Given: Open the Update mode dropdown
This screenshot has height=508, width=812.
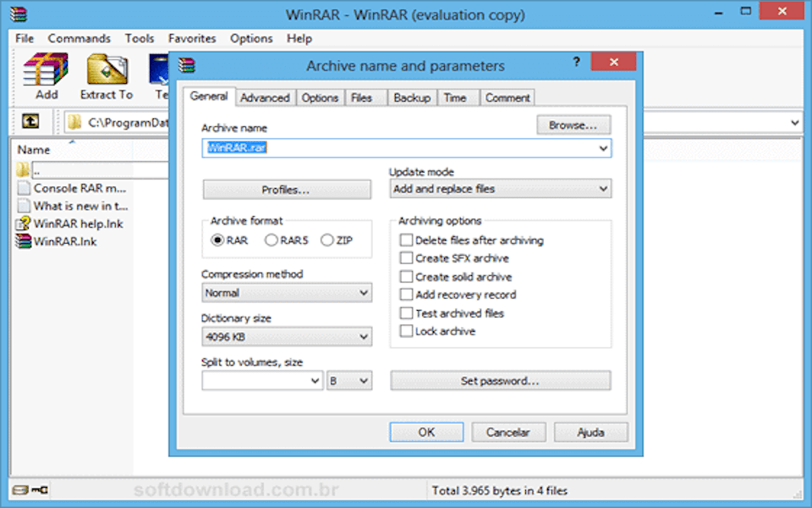Looking at the screenshot, I should [x=500, y=189].
